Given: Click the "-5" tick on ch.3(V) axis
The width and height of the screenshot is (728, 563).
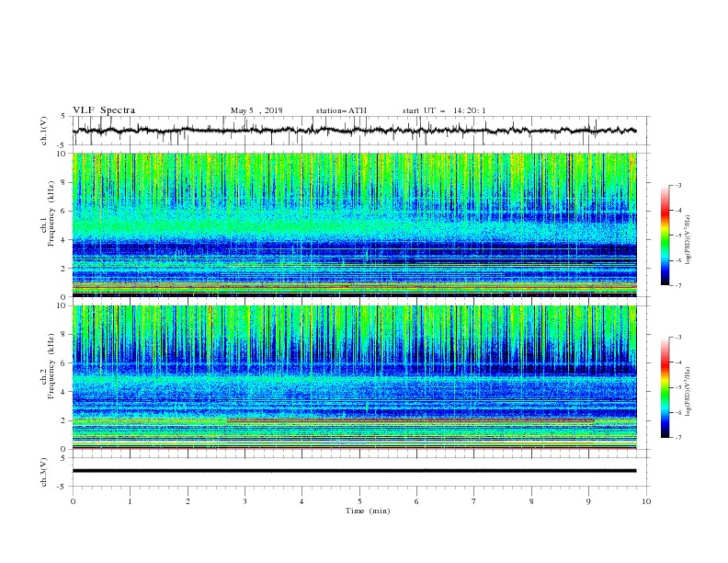Looking at the screenshot, I should click(63, 487).
